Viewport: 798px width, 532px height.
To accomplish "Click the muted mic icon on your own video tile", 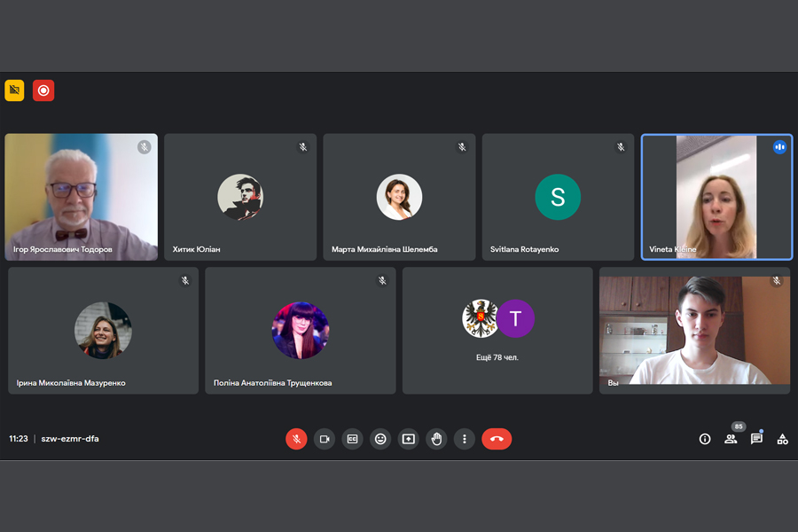I will coord(777,280).
